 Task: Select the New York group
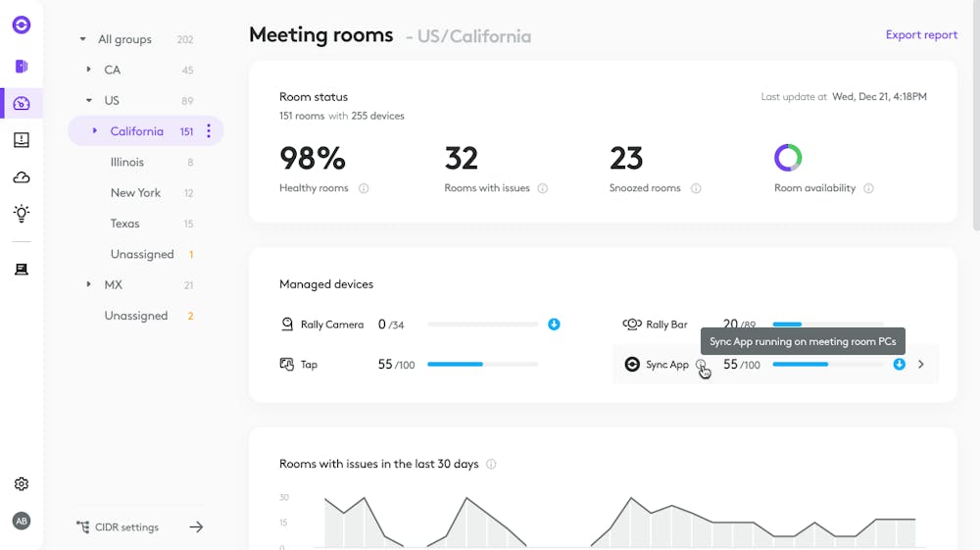(x=135, y=193)
